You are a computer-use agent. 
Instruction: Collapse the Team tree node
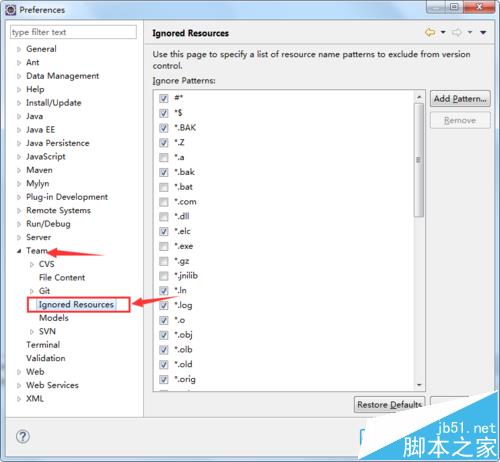pos(19,251)
